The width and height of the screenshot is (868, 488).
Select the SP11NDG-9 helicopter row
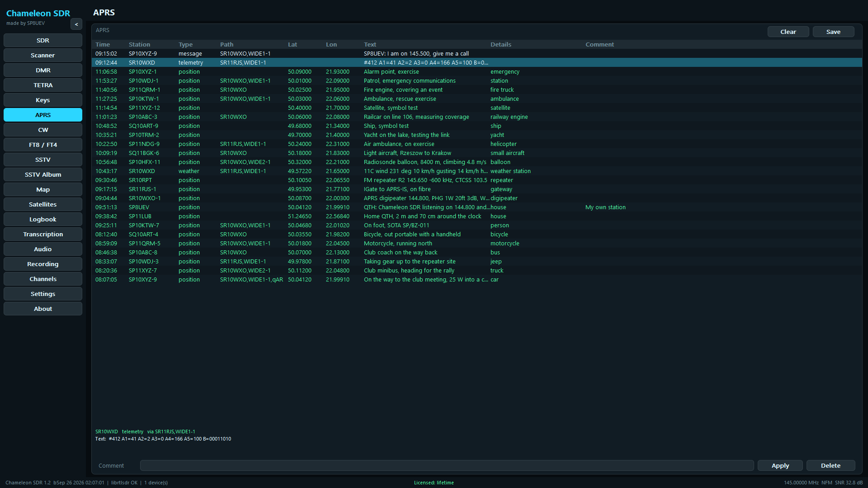point(477,144)
